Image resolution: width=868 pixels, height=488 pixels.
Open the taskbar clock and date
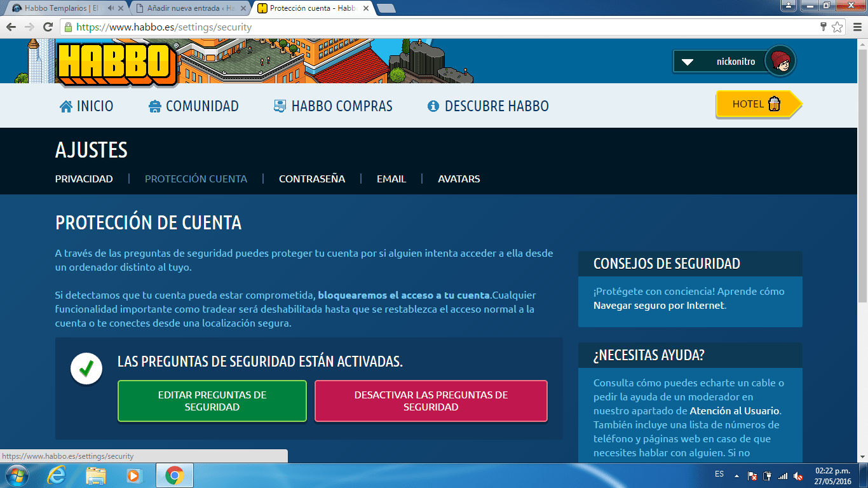click(x=832, y=476)
